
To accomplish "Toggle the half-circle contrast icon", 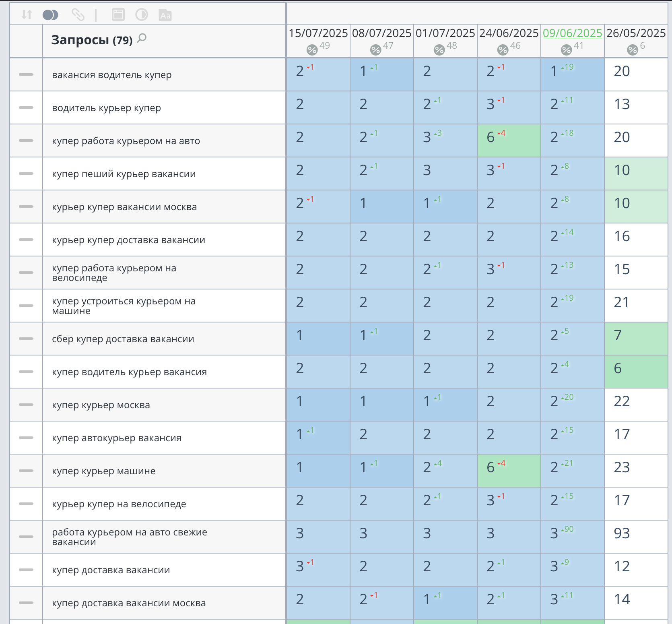I will (x=142, y=15).
